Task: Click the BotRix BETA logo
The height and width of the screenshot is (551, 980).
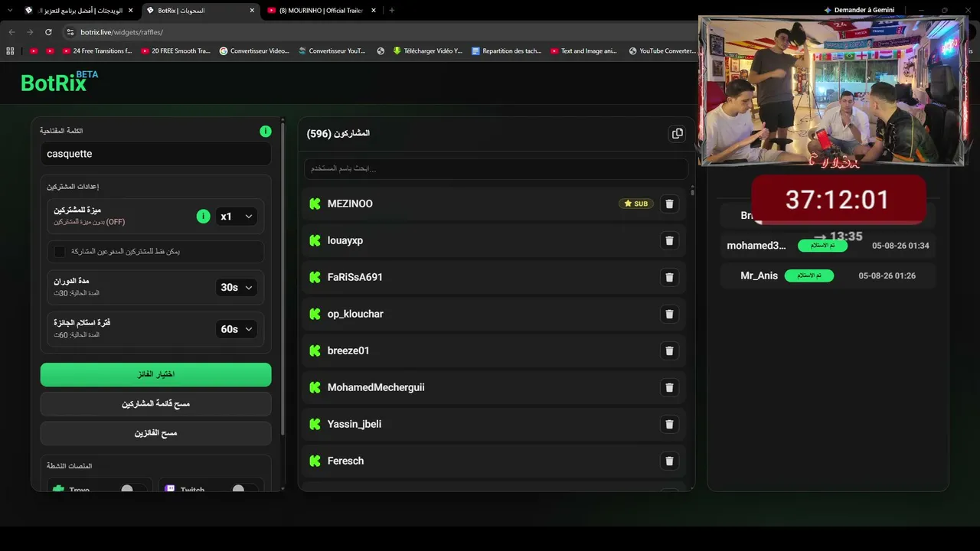Action: click(x=59, y=82)
